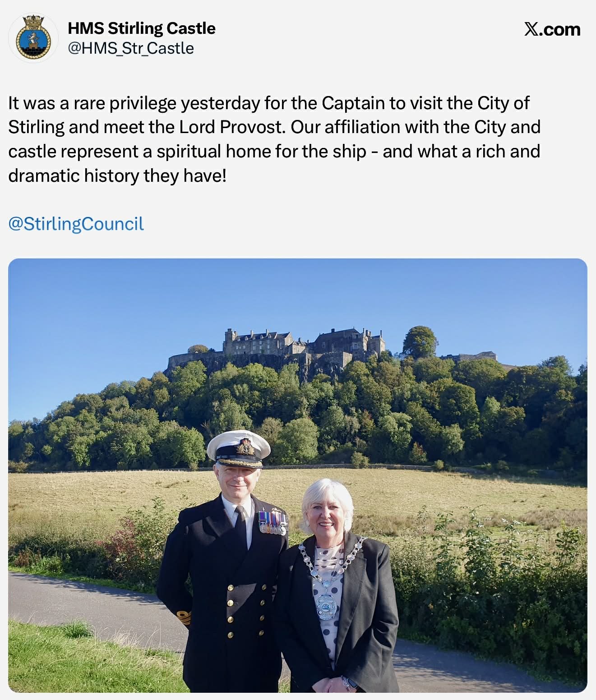Click the "dramatic history they have!" line
The width and height of the screenshot is (596, 700).
click(117, 175)
